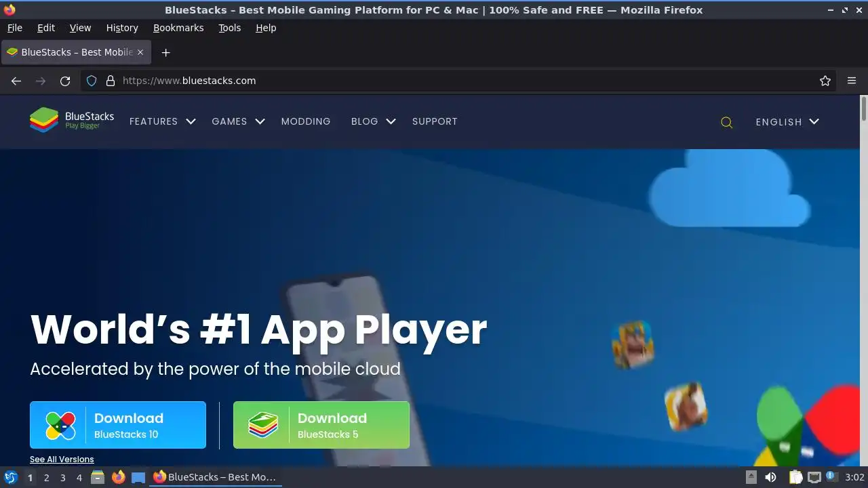Open the Bookmarks menu

[x=178, y=28]
